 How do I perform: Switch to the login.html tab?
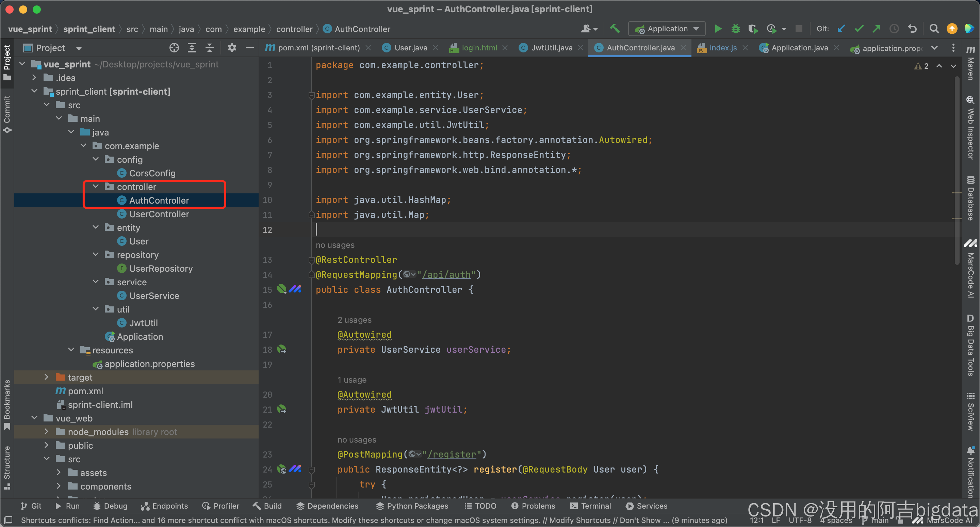pos(479,48)
